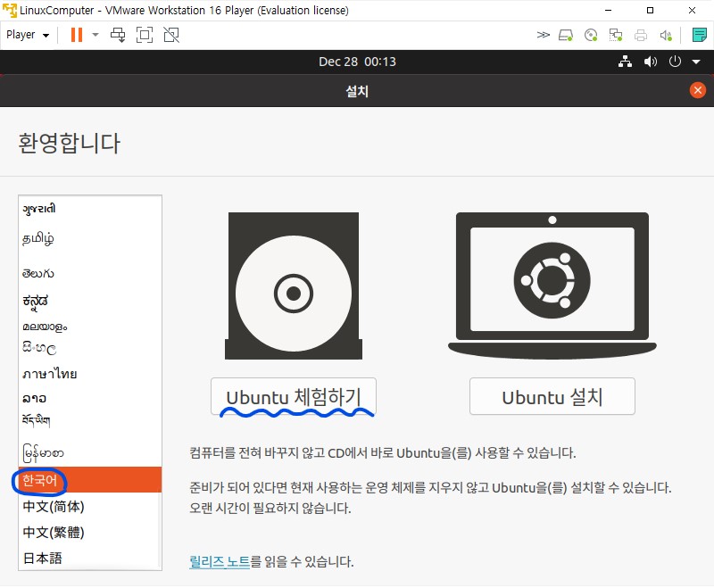
Task: Select the 日本語 language
Action: pos(90,558)
